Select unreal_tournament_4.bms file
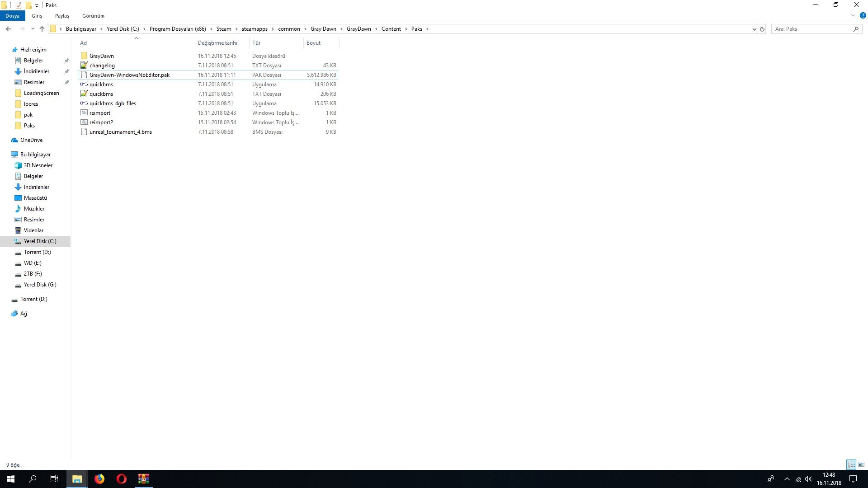Viewport: 868px width, 488px height. tap(121, 132)
